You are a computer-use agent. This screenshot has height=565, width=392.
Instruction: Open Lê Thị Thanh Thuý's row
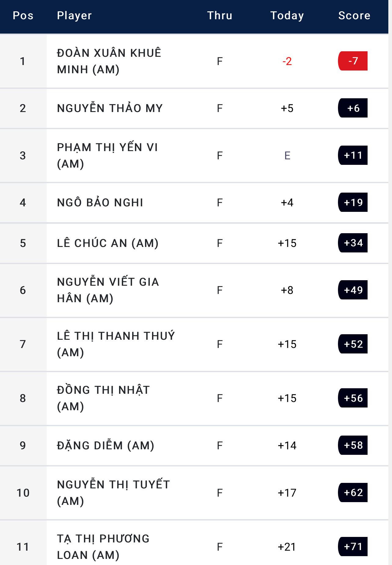pos(116,344)
